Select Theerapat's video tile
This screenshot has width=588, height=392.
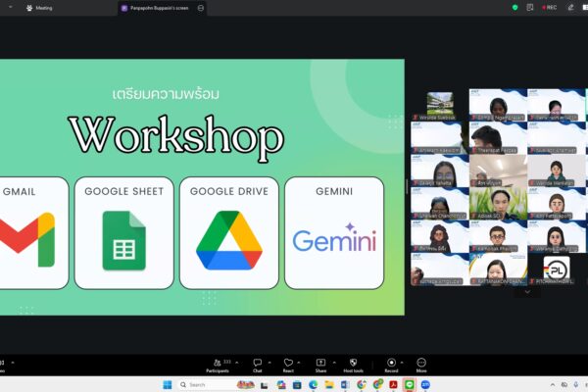(x=498, y=138)
